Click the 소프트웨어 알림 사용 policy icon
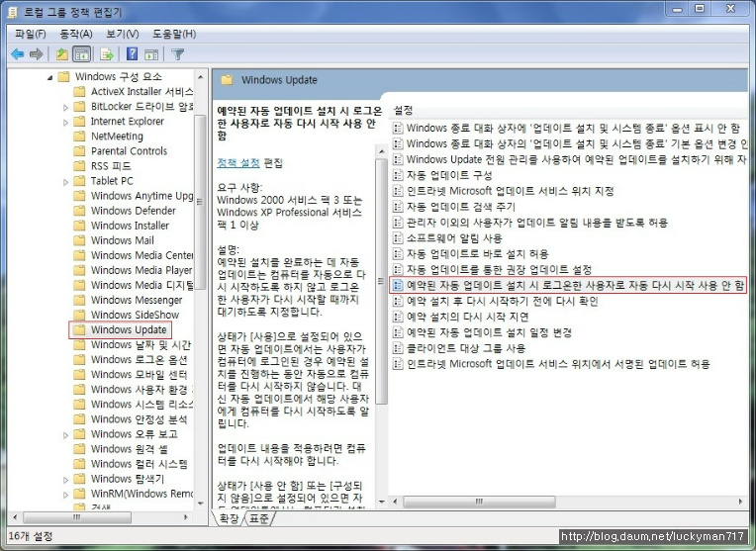Viewport: 756px width, 551px height. pyautogui.click(x=398, y=238)
